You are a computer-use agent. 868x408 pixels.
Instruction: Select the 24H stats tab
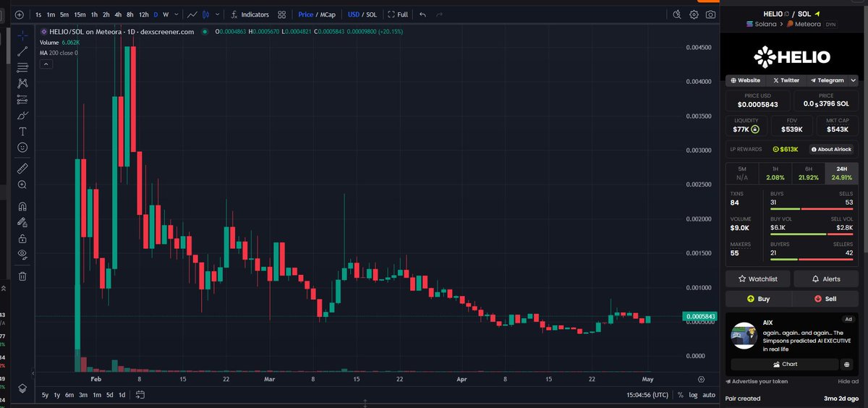(842, 173)
